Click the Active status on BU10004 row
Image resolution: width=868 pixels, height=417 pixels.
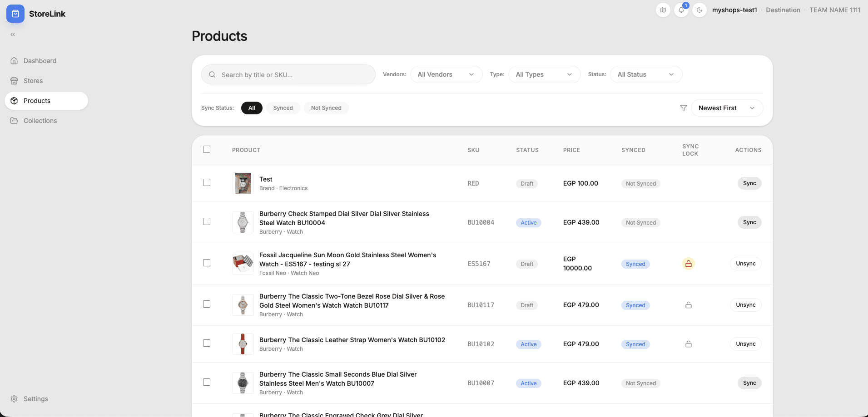(529, 223)
